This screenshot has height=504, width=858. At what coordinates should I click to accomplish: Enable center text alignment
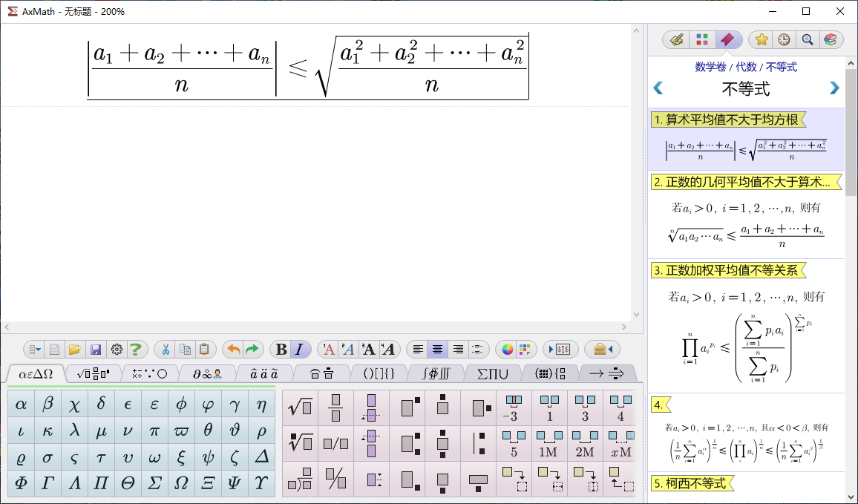coord(437,350)
